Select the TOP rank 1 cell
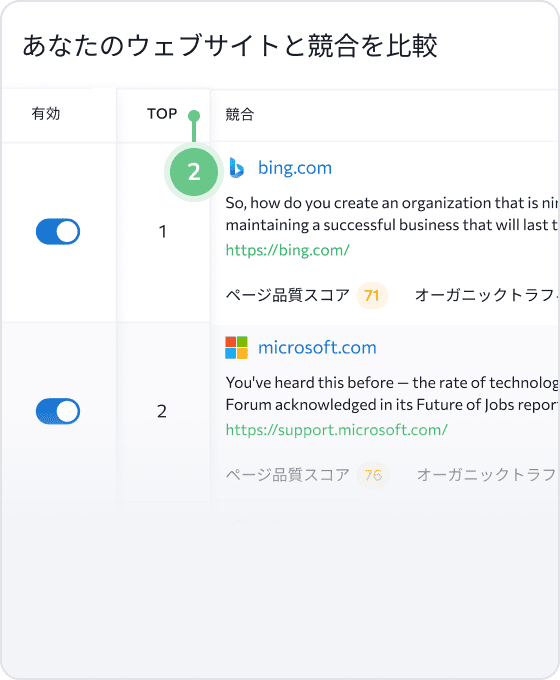Screen dimensions: 560x680 163,232
